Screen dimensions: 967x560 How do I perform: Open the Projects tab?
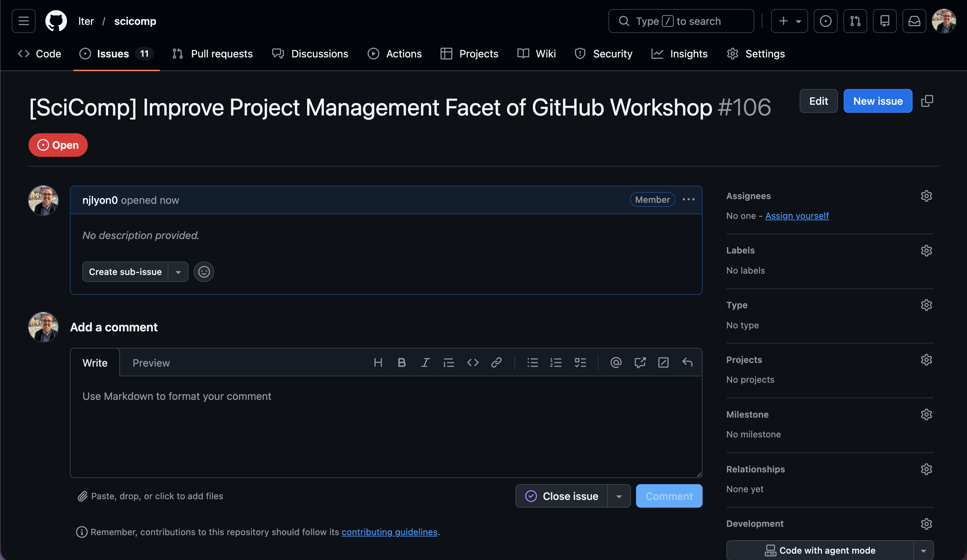pos(469,54)
